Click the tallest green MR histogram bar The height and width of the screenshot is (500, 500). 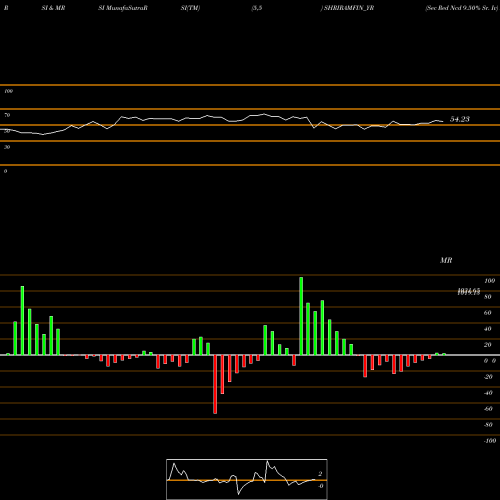301,316
